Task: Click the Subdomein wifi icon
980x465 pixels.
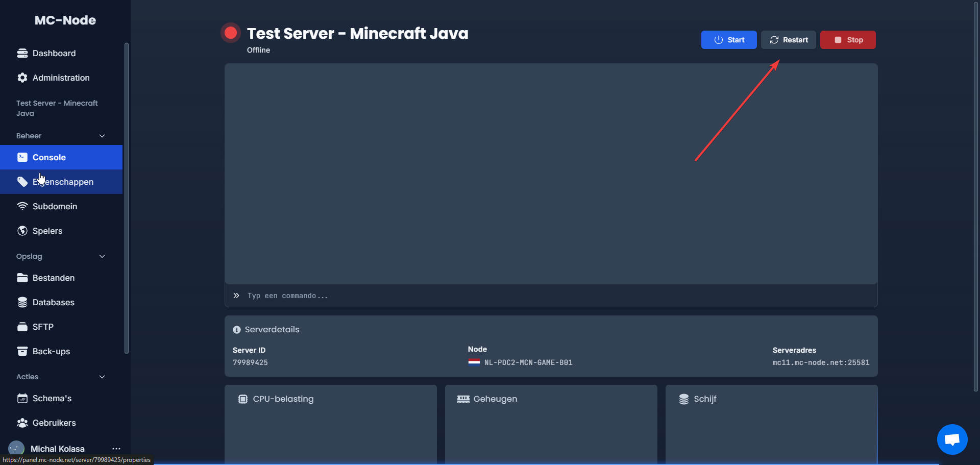Action: [22, 206]
